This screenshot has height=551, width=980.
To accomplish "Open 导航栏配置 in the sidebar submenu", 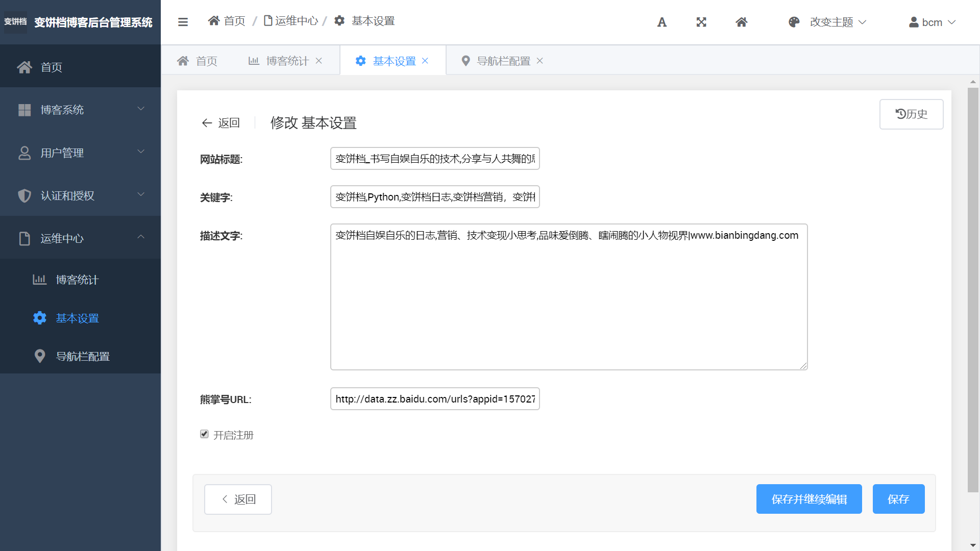I will pyautogui.click(x=80, y=356).
